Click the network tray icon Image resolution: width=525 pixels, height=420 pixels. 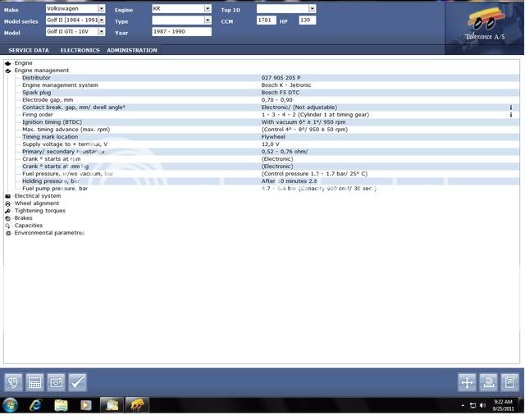point(472,405)
